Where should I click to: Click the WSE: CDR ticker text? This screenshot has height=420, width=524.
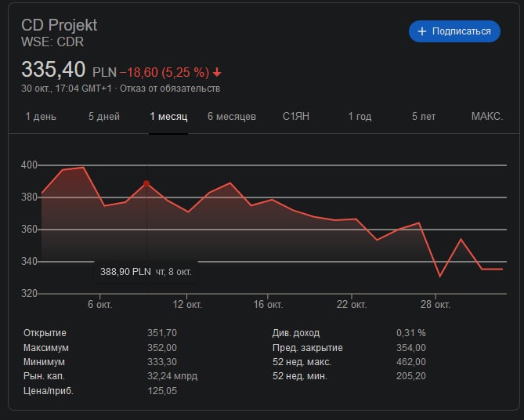click(52, 42)
